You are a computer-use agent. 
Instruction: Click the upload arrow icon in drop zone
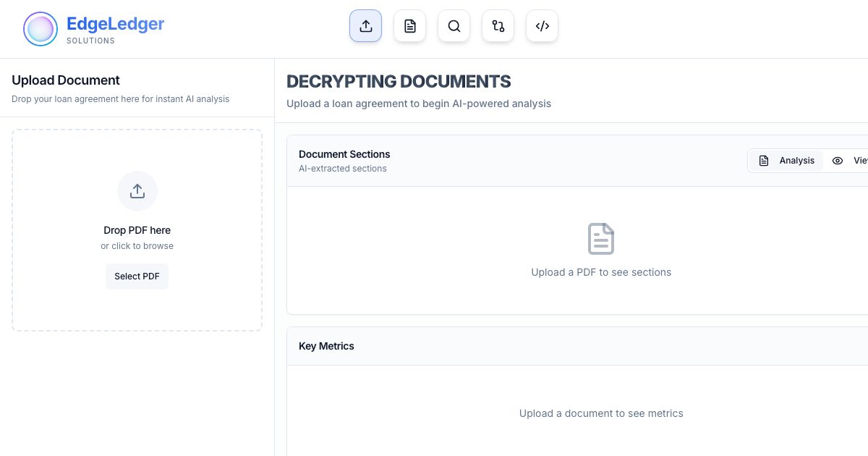137,191
